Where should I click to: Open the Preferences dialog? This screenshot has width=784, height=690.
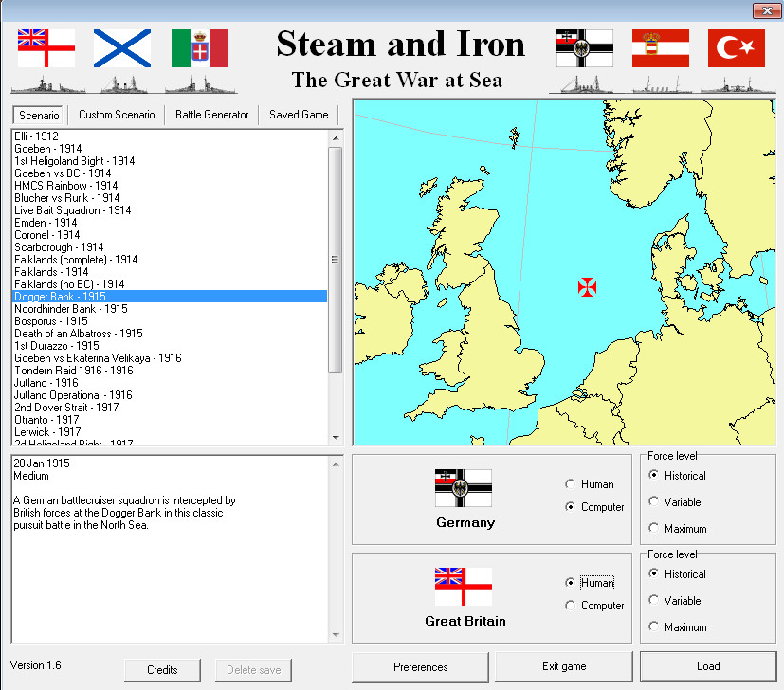coord(420,667)
